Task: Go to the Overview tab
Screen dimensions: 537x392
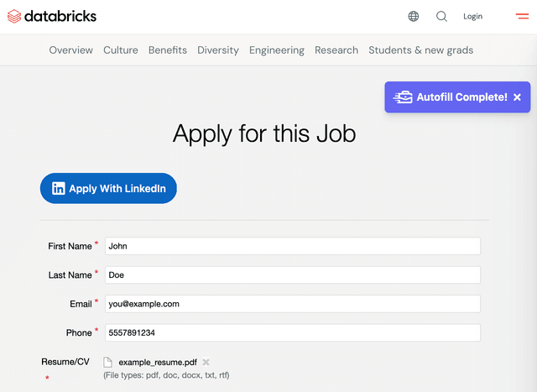Action: coord(70,50)
